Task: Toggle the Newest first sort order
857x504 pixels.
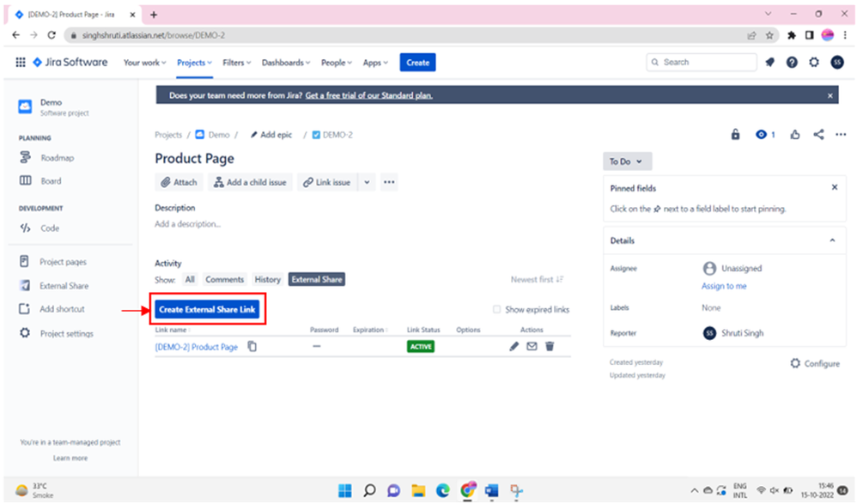Action: (537, 279)
